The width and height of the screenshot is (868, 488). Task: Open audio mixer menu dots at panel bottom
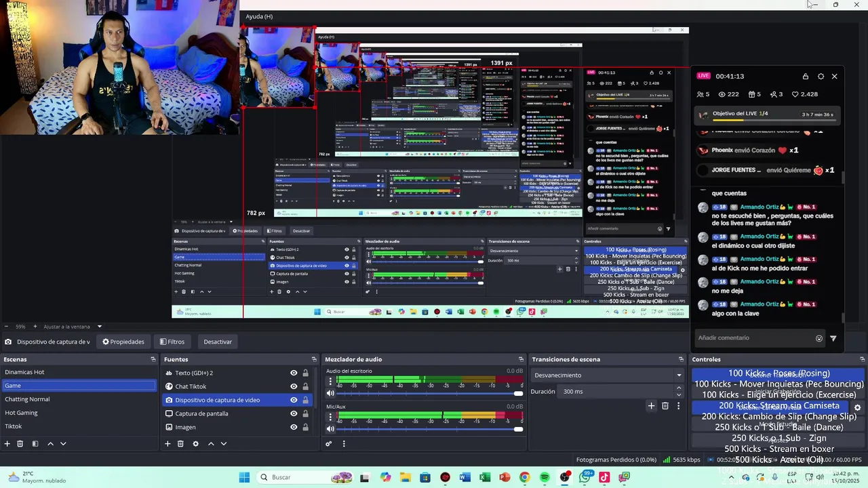point(344,444)
